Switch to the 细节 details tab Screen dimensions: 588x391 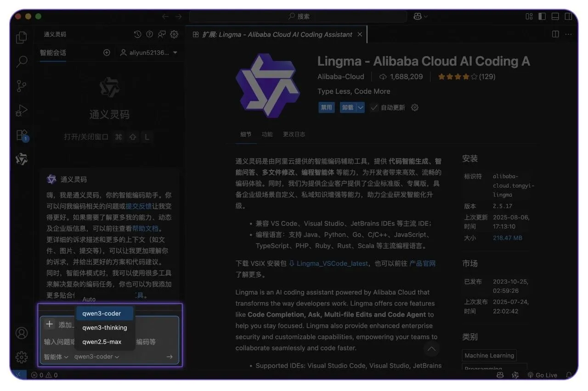246,134
